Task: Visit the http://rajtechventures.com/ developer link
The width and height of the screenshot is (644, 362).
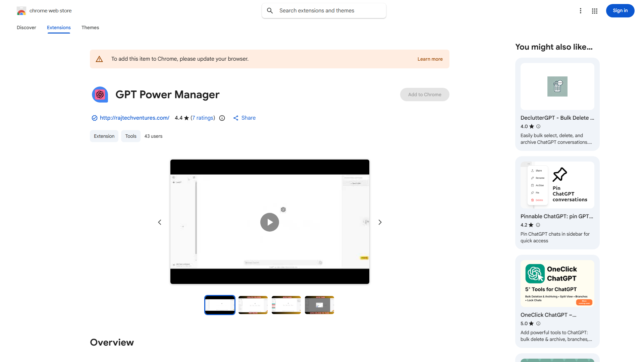Action: tap(134, 118)
